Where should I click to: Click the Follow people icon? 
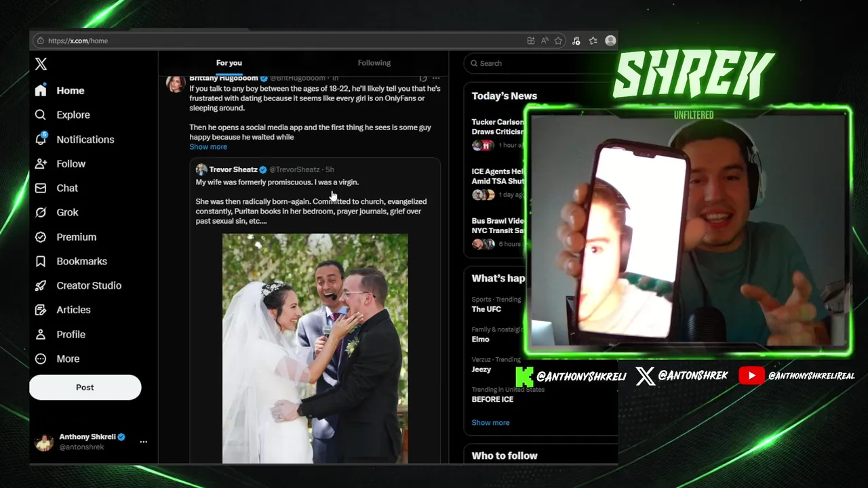tap(41, 163)
